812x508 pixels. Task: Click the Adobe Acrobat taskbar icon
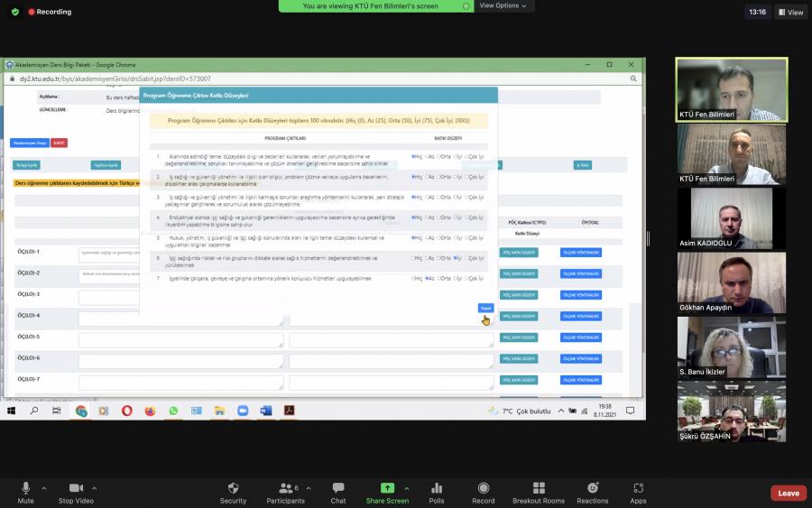[x=289, y=411]
